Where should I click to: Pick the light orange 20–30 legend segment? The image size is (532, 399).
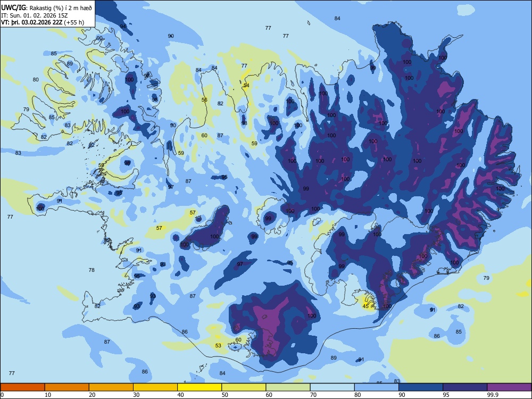[111, 387]
